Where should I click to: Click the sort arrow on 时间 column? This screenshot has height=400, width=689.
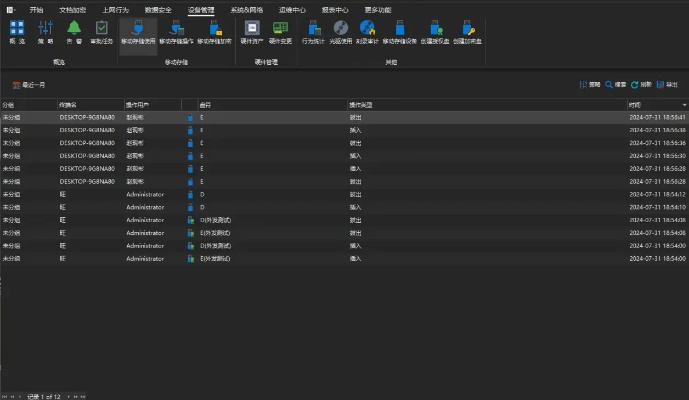tap(684, 105)
